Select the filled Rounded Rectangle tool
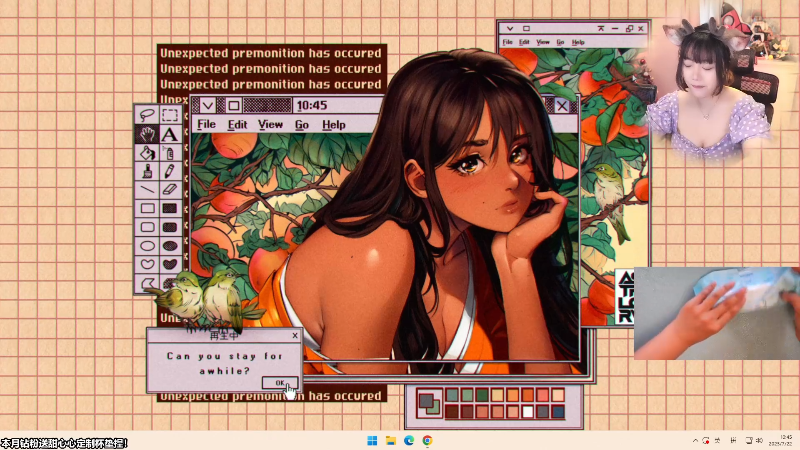Viewport: 800px width, 450px height. click(x=170, y=227)
